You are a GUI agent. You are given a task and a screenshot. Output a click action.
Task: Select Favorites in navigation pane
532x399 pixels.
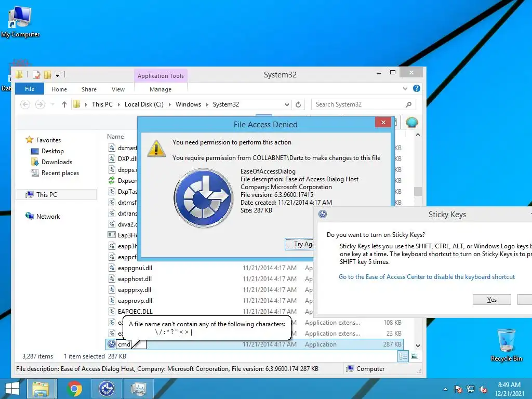pos(48,140)
